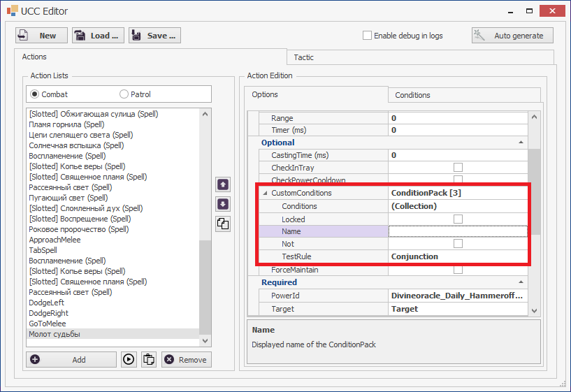The image size is (571, 392).
Task: Toggle the CheckPowerCooldown checkbox
Action: (458, 179)
